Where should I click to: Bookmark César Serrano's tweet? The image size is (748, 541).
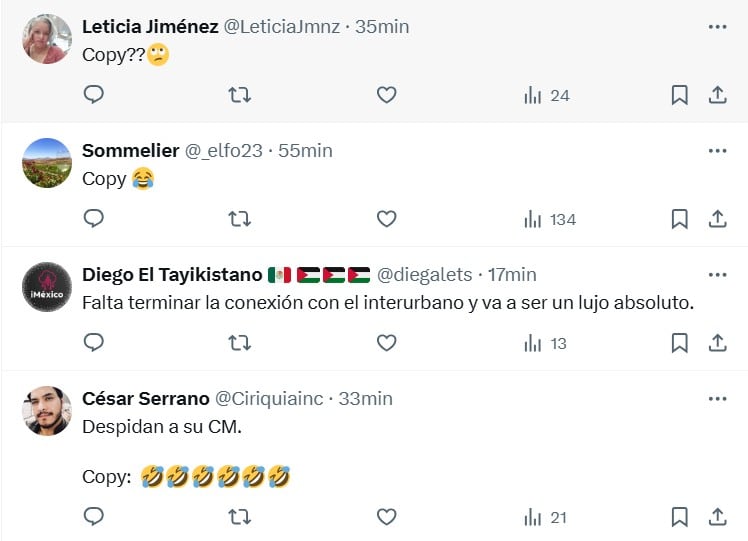point(679,517)
